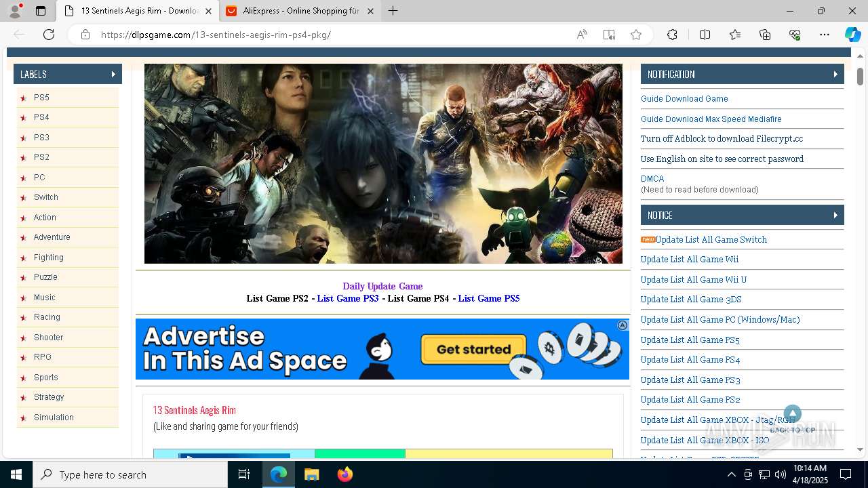
Task: Expand the NOTICE panel arrow
Action: pos(835,215)
